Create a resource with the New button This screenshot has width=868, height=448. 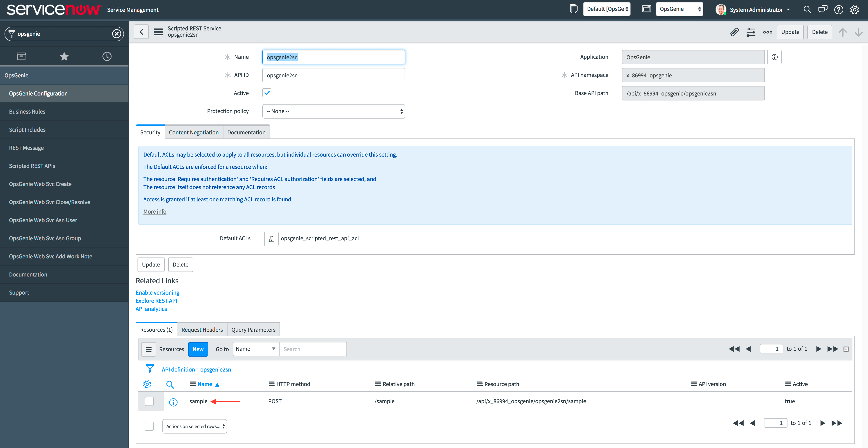pos(198,349)
